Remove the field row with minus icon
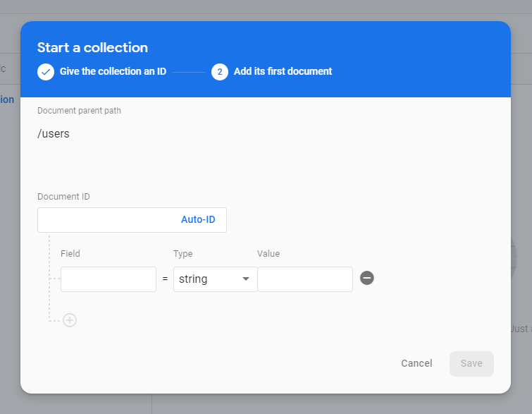This screenshot has height=414, width=532. pos(366,279)
